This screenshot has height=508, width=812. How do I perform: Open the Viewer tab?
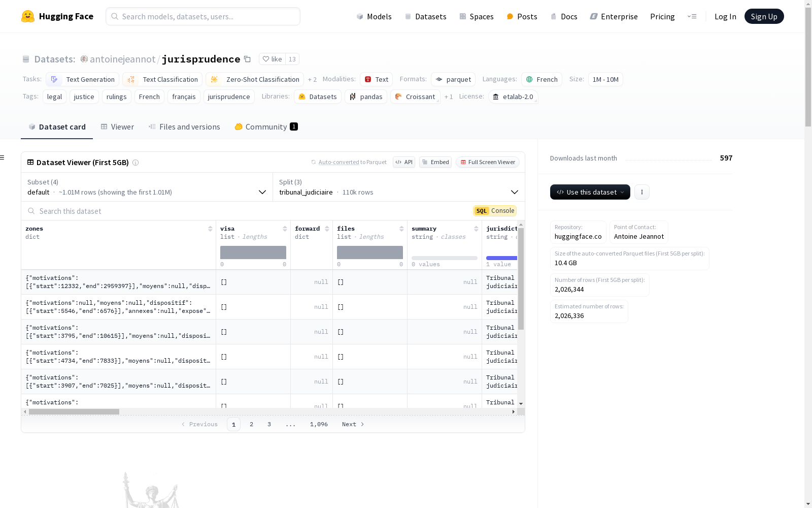pos(117,127)
